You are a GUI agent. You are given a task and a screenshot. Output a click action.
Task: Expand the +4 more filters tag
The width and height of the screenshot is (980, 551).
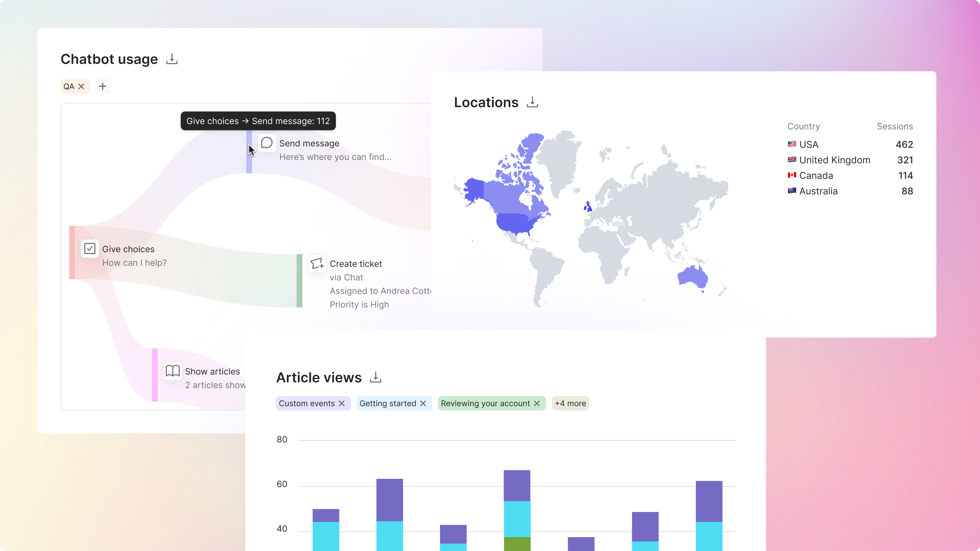pos(570,404)
